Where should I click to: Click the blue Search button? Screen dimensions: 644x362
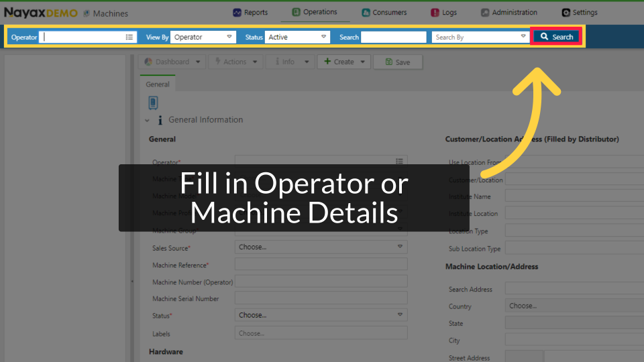(556, 37)
